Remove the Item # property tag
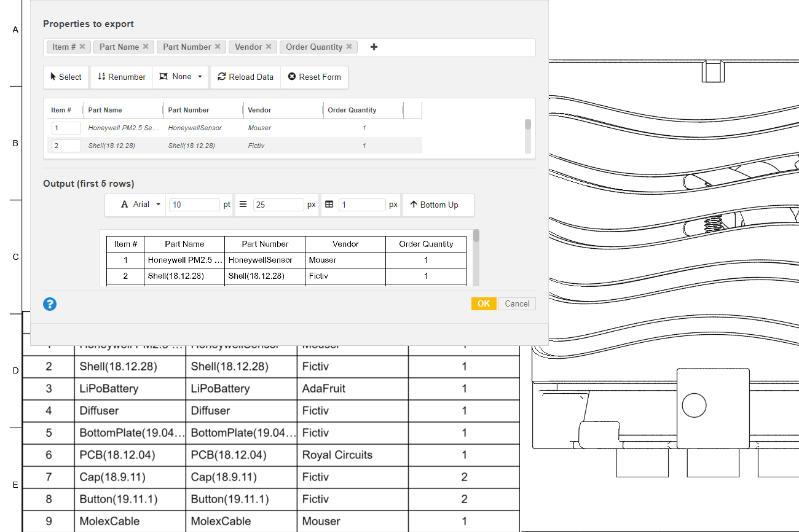This screenshot has height=532, width=799. pyautogui.click(x=82, y=47)
